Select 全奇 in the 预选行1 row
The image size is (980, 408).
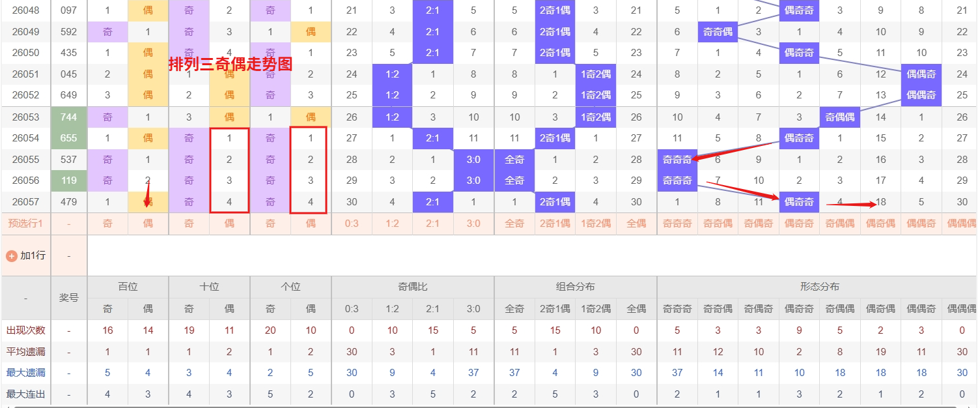pos(514,224)
